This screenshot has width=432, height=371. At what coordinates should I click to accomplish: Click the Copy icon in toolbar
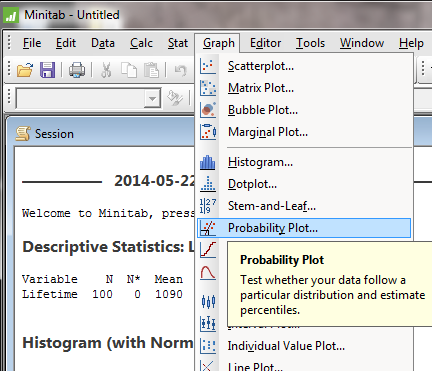129,70
